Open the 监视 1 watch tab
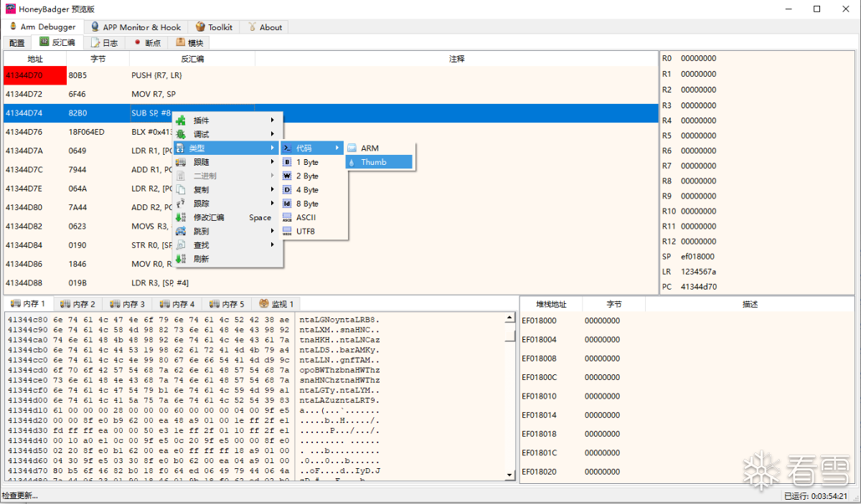861x504 pixels. point(276,305)
